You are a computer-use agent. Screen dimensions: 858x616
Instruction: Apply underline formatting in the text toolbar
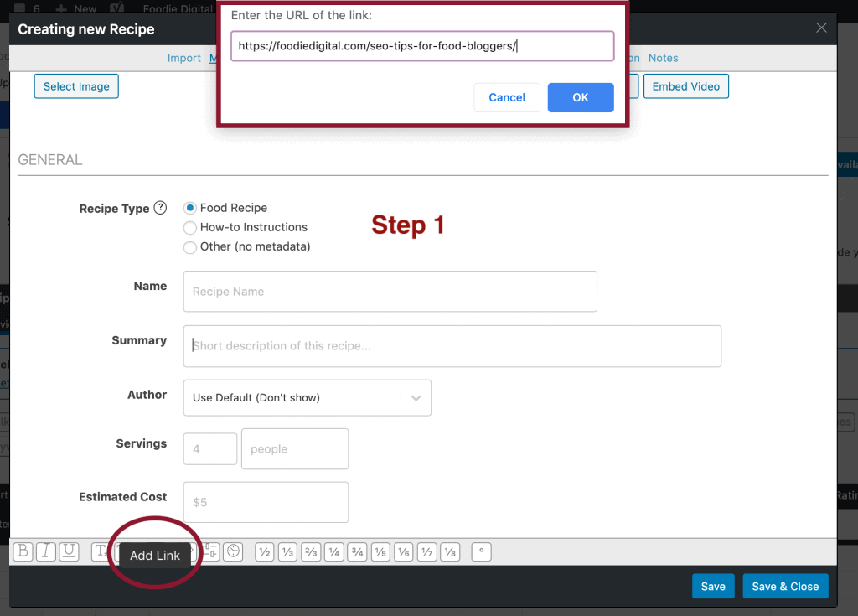pos(69,551)
